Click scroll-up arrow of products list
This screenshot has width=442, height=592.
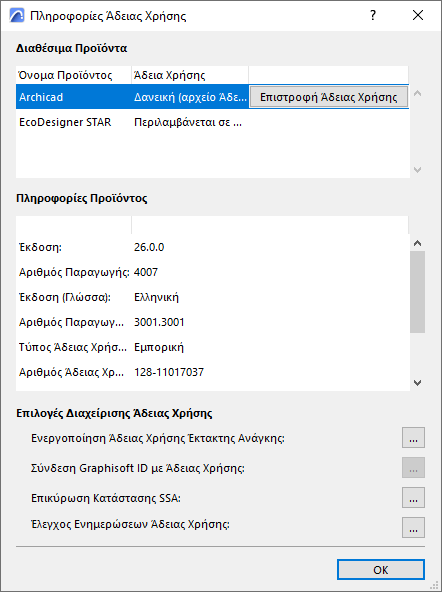point(417,93)
